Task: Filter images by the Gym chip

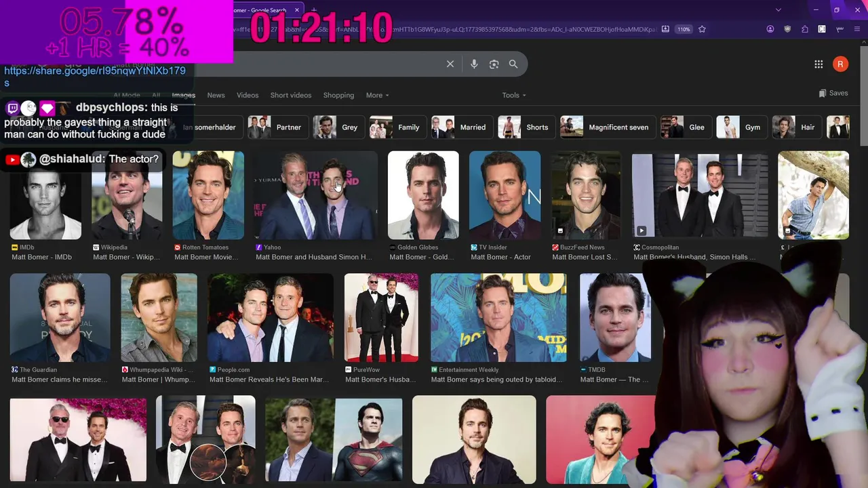Action: (743, 127)
